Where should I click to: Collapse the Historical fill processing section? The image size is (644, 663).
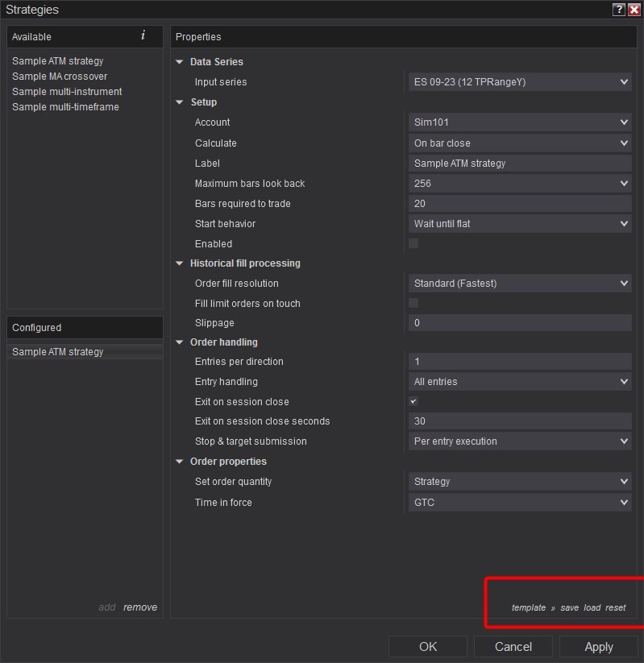(180, 263)
